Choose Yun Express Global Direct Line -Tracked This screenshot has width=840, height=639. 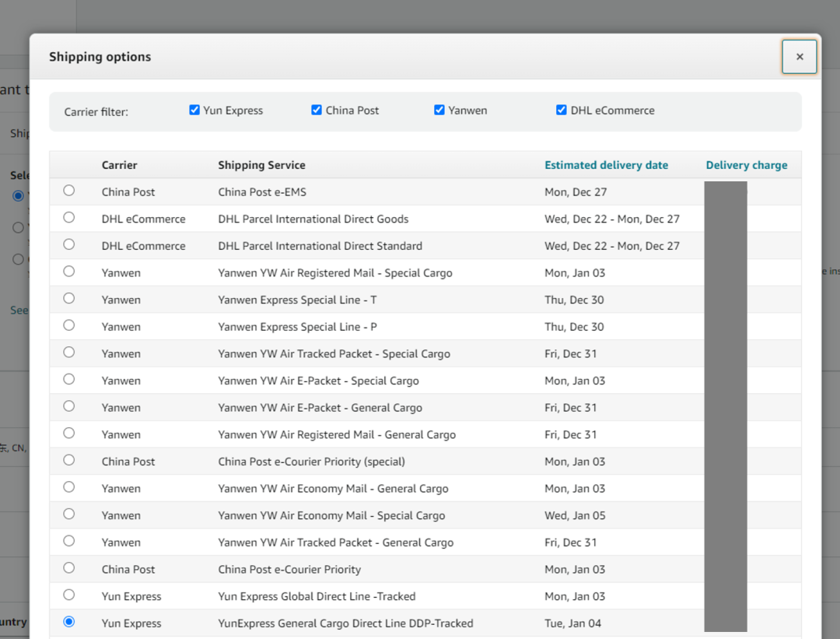click(69, 595)
